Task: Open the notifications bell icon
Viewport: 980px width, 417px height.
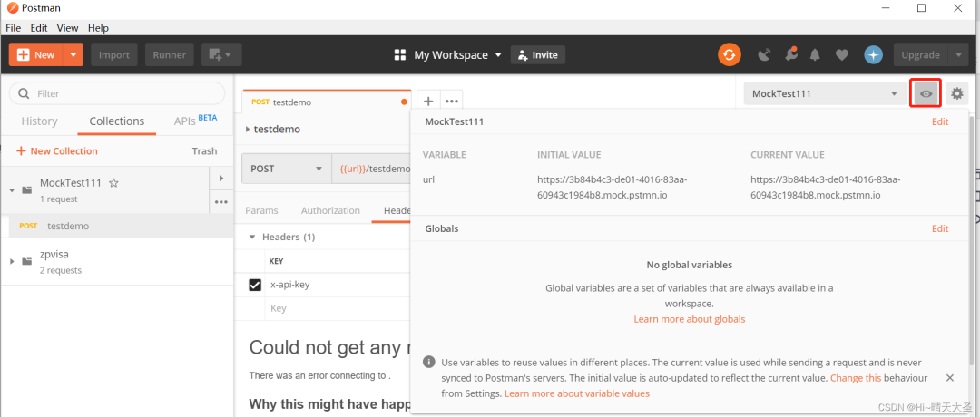Action: [x=815, y=55]
